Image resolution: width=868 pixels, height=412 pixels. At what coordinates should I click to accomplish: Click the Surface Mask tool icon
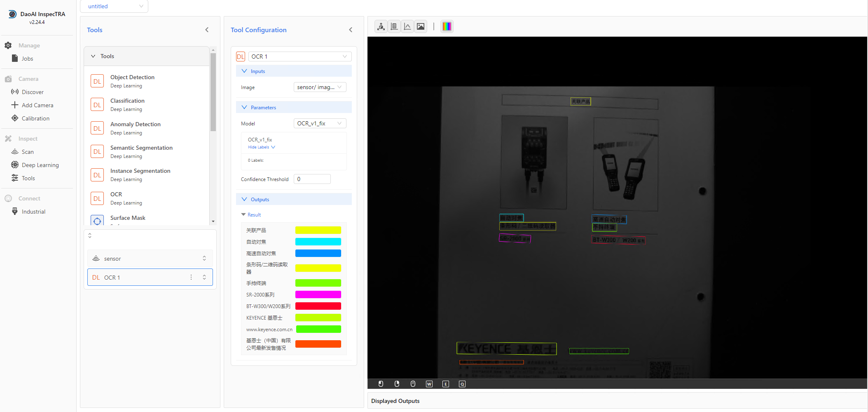[97, 220]
